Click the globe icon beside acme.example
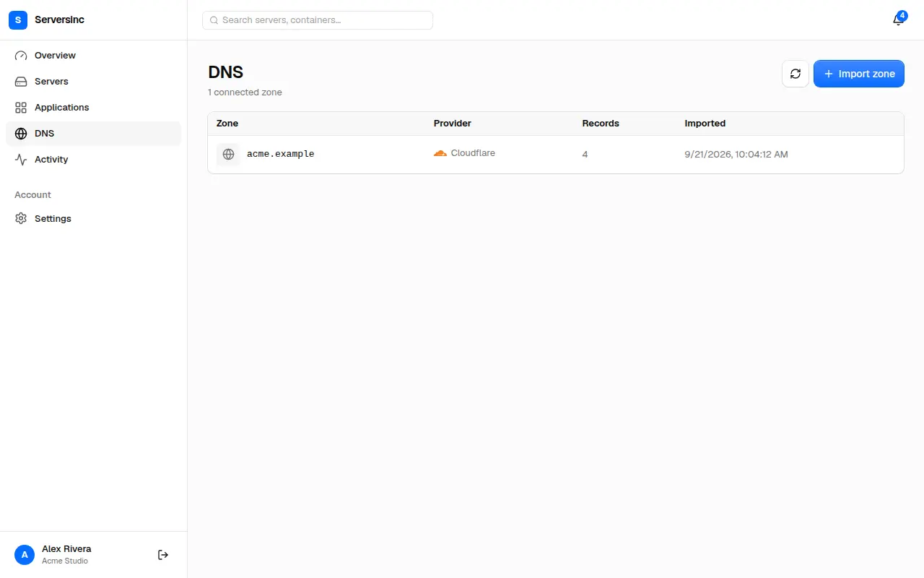Image resolution: width=924 pixels, height=578 pixels. 228,154
